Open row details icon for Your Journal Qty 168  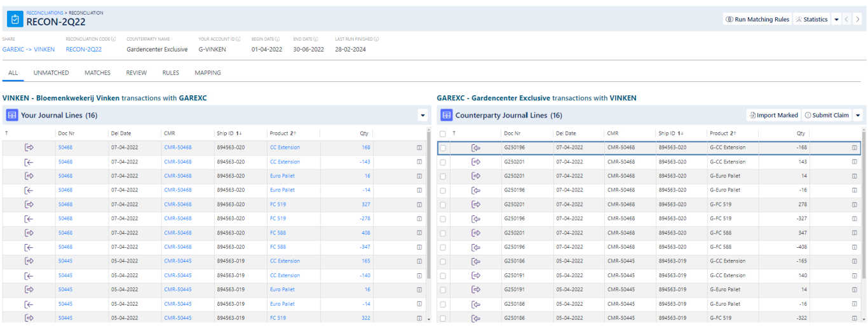[419, 147]
